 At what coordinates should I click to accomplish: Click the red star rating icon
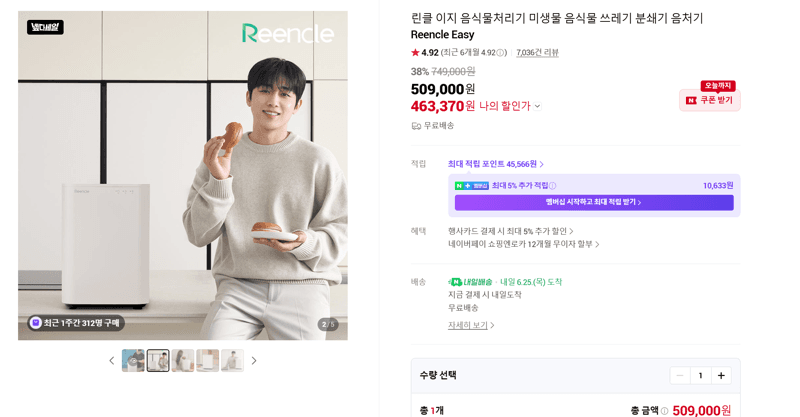(415, 52)
